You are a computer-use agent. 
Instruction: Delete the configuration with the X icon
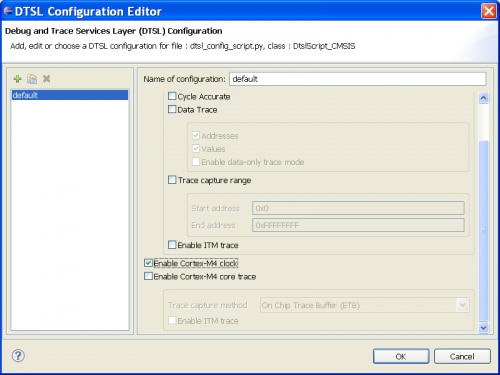pyautogui.click(x=46, y=79)
